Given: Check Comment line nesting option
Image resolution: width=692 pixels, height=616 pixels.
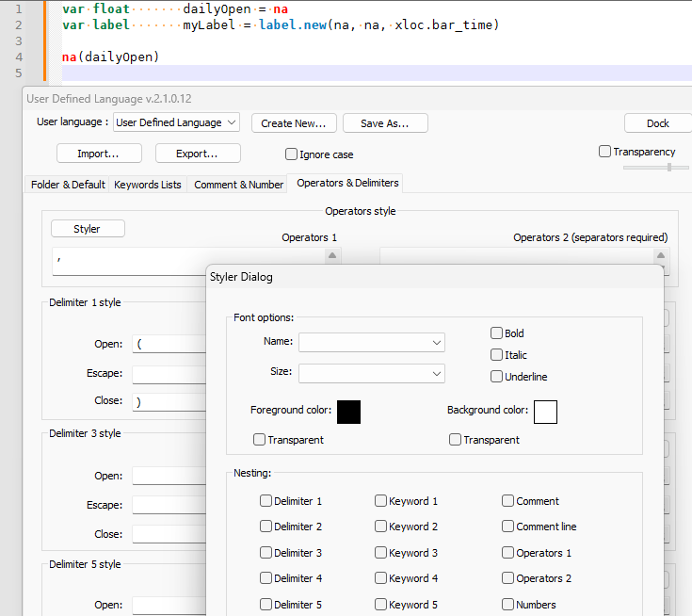Looking at the screenshot, I should [508, 527].
